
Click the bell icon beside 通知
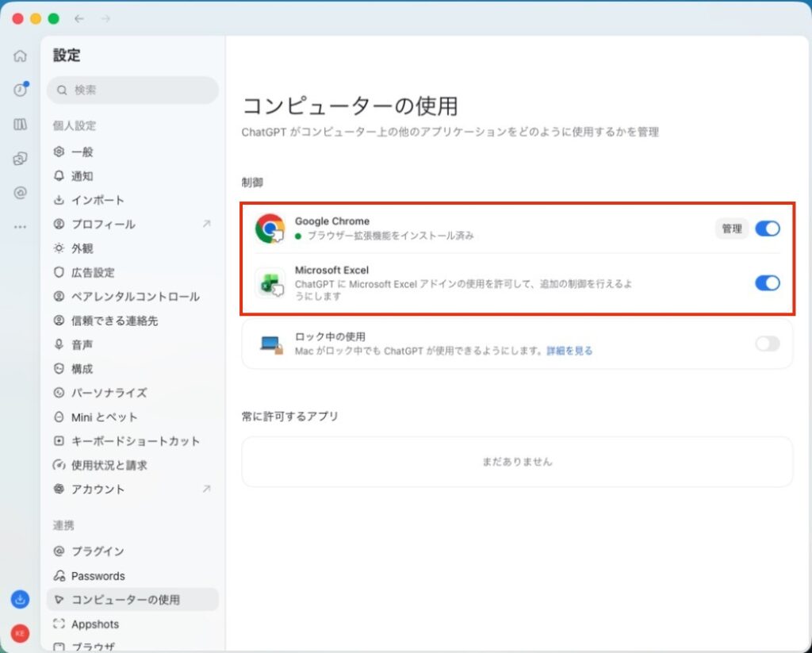point(59,175)
